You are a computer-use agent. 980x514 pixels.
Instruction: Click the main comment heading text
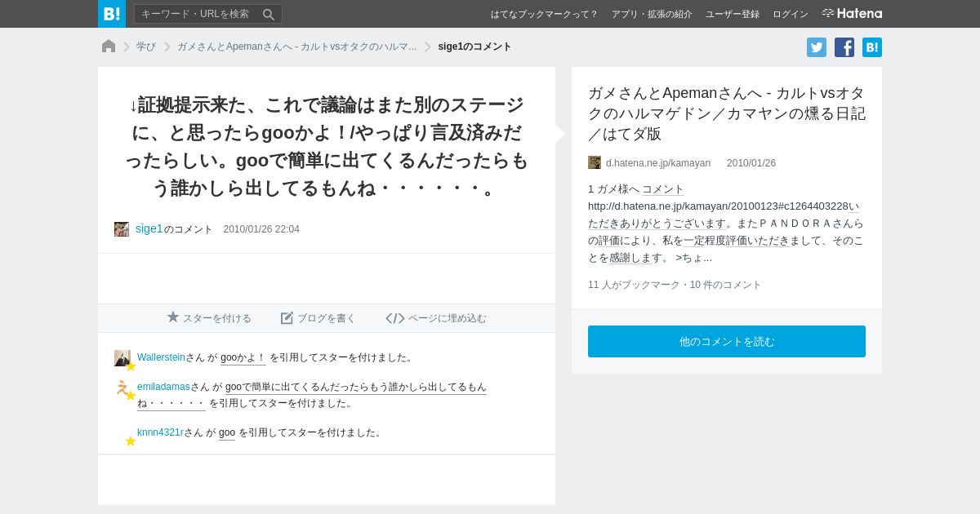[327, 146]
